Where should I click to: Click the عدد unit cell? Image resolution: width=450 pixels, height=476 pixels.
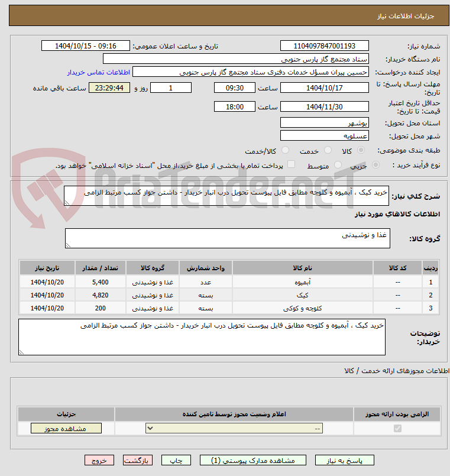206,282
